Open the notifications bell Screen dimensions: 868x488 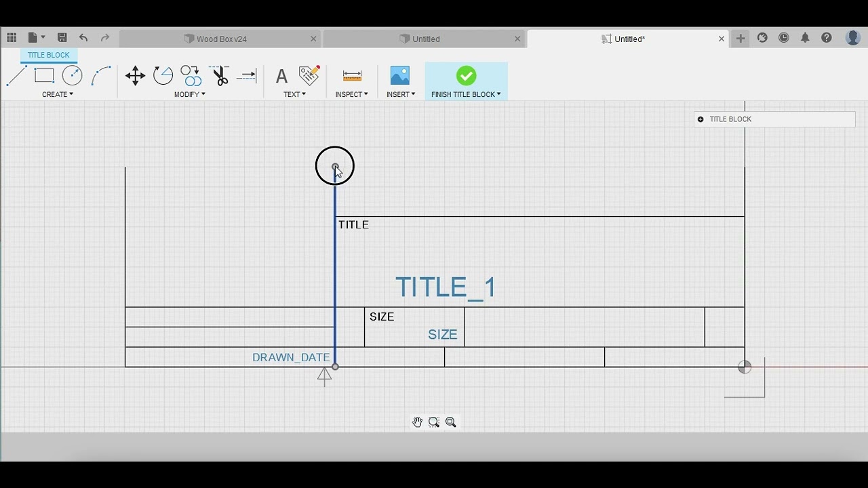point(805,38)
